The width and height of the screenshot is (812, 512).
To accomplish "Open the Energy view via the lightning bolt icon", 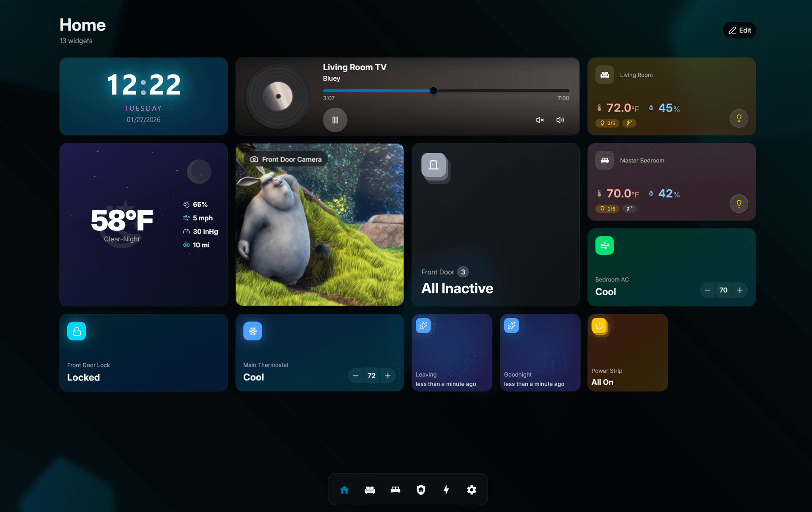I will 446,489.
